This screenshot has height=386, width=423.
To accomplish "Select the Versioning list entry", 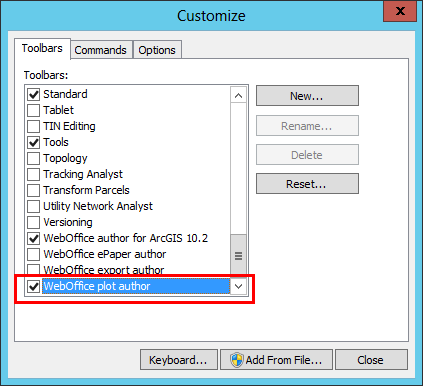I will pyautogui.click(x=68, y=222).
